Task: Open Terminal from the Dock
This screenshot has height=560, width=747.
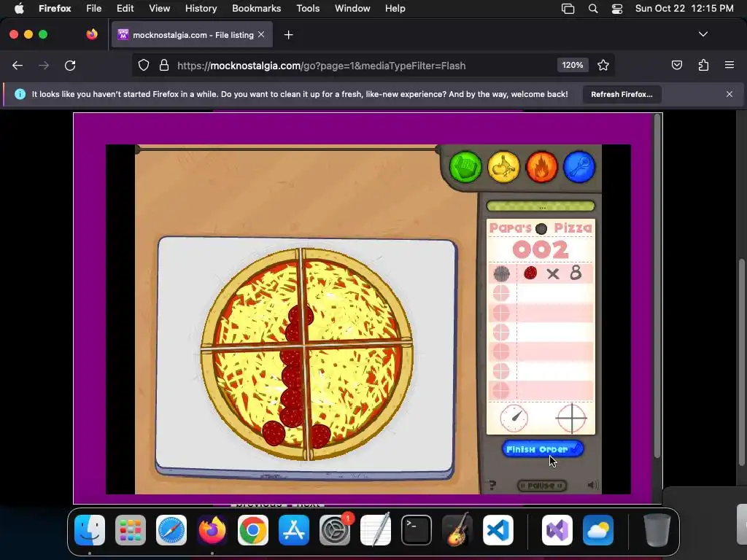Action: tap(417, 530)
